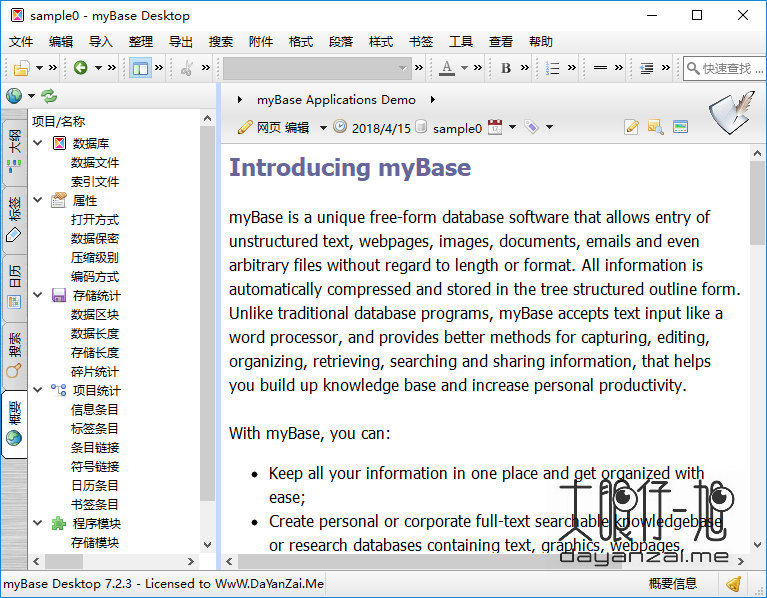Viewport: 767px width, 598px height.
Task: Click the breadcrumb arrow after Demo
Action: point(432,100)
